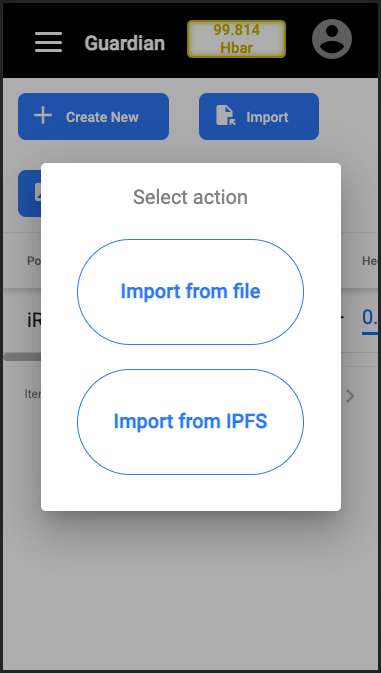Click the horizontal table scrollbar
This screenshot has width=381, height=673.
pyautogui.click(x=22, y=357)
